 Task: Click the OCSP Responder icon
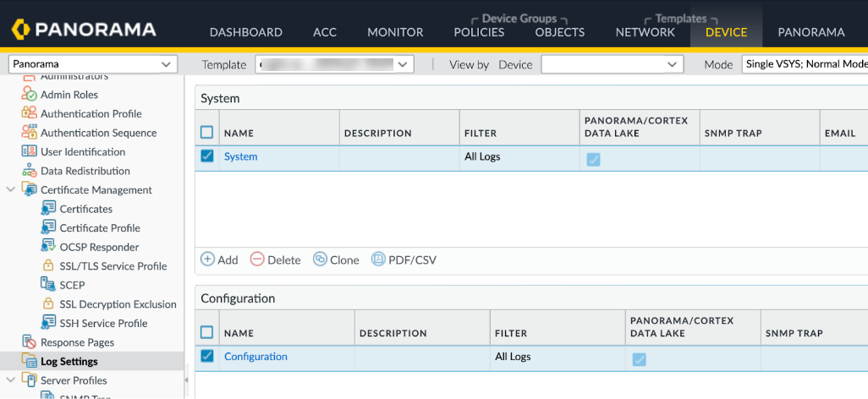[48, 247]
